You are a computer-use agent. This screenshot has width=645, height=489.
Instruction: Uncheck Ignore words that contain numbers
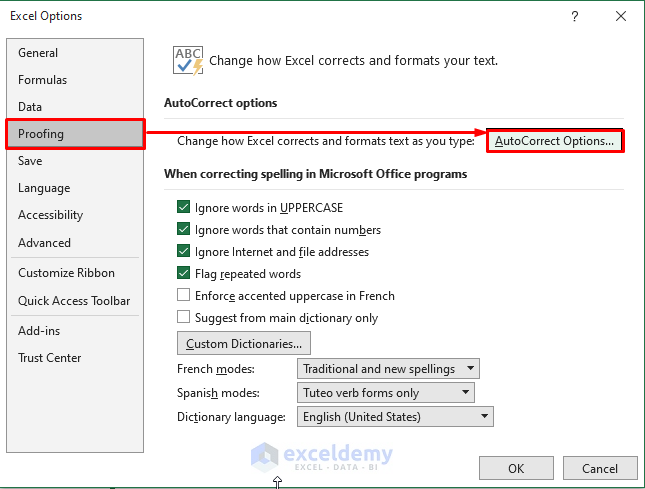click(x=184, y=230)
